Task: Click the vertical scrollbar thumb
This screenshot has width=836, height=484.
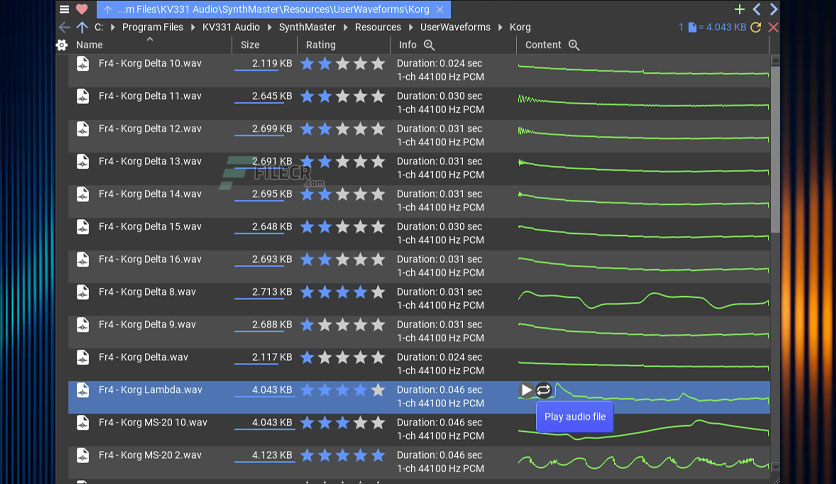Action: pos(775,148)
